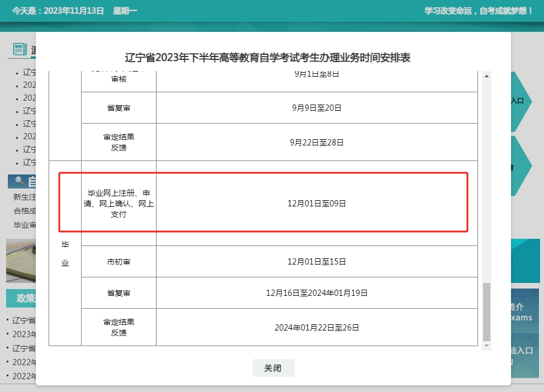Click the 政策 section header bar
This screenshot has height=392, width=544.
(22, 299)
